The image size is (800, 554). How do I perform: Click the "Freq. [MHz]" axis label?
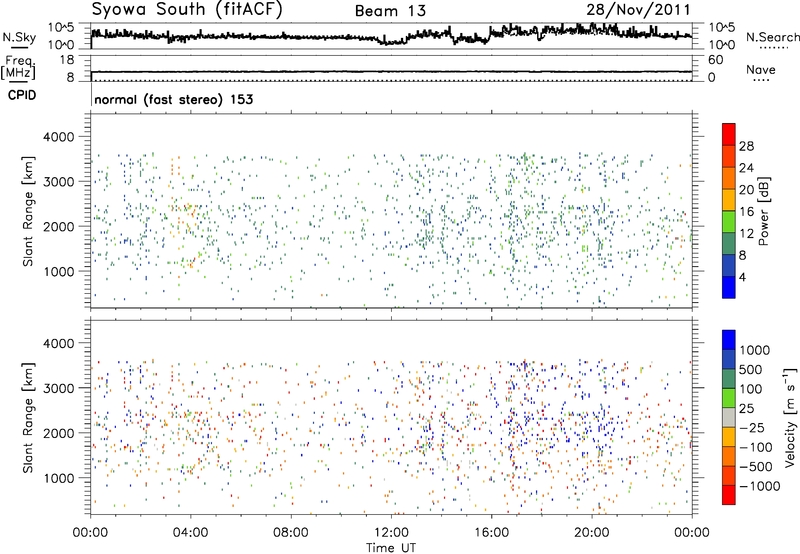[x=19, y=67]
